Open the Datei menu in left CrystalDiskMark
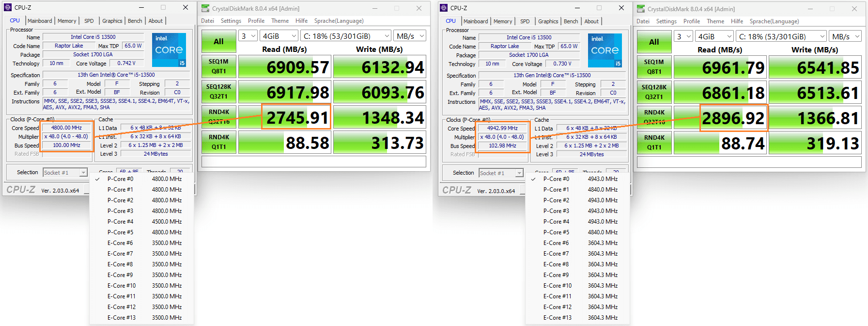Screen dimensions: 868x326 pyautogui.click(x=208, y=21)
